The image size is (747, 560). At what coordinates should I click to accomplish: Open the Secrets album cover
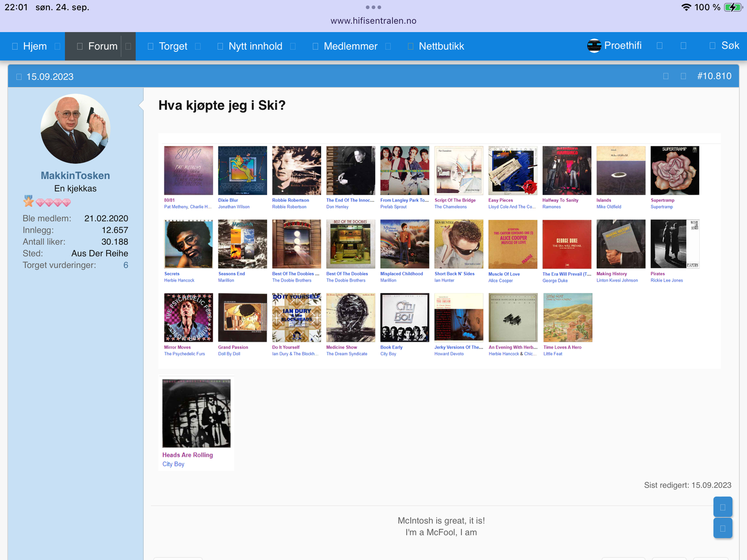pyautogui.click(x=188, y=244)
